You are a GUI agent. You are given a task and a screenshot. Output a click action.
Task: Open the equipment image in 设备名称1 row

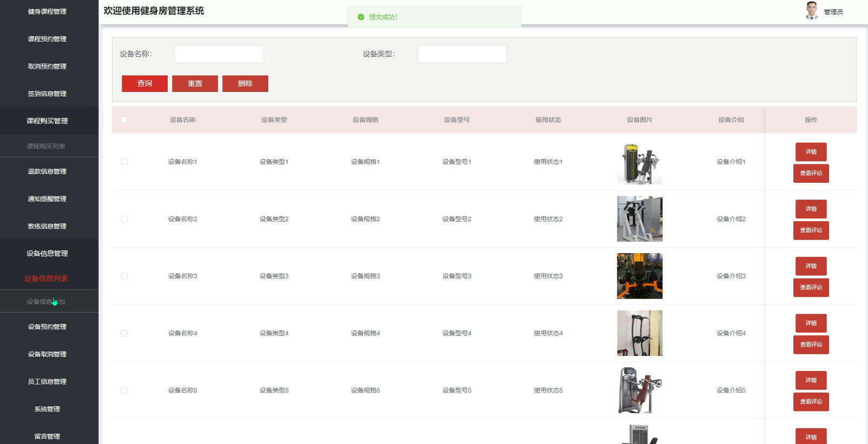(640, 162)
